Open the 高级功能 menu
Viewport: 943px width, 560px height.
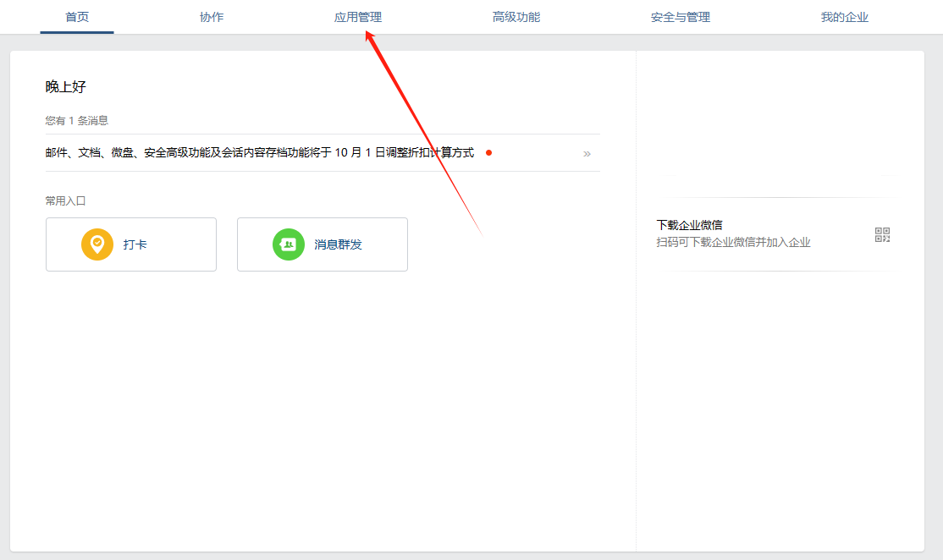point(517,16)
